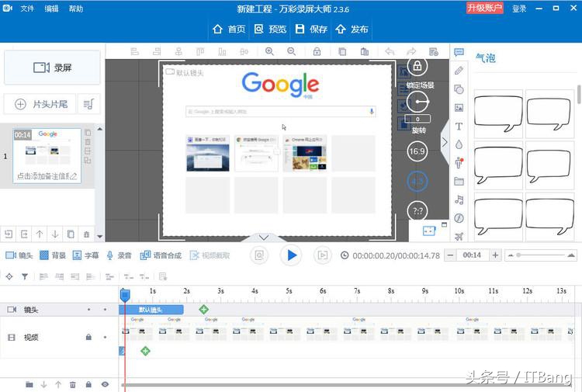Click the 登录 login link

[519, 9]
